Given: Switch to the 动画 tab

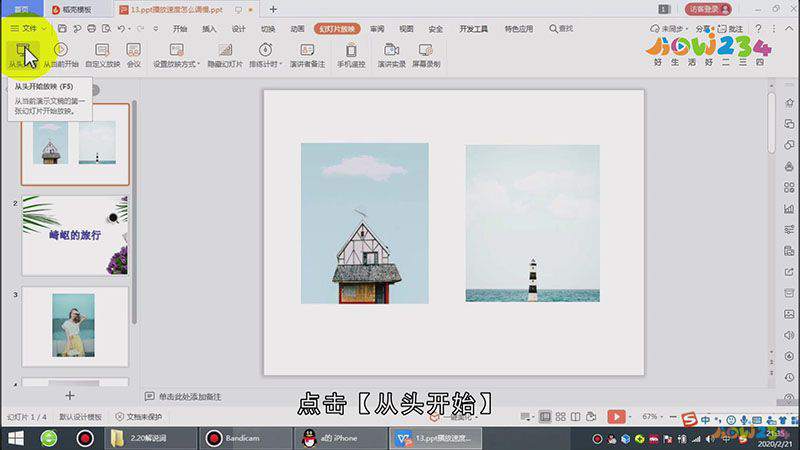Looking at the screenshot, I should [297, 29].
